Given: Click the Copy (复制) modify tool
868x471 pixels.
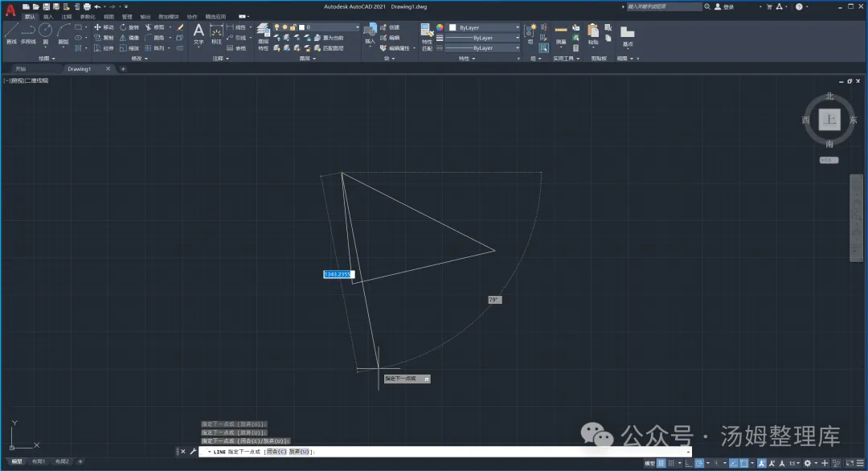Looking at the screenshot, I should 103,38.
